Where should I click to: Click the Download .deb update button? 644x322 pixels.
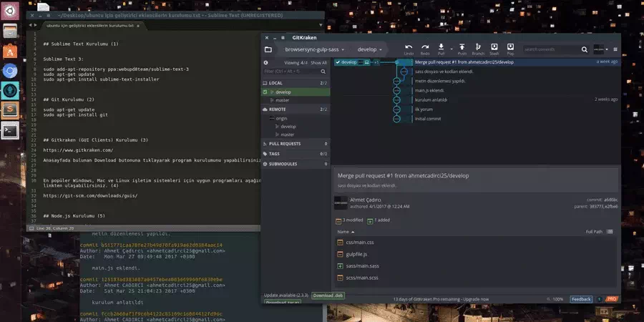(328, 296)
